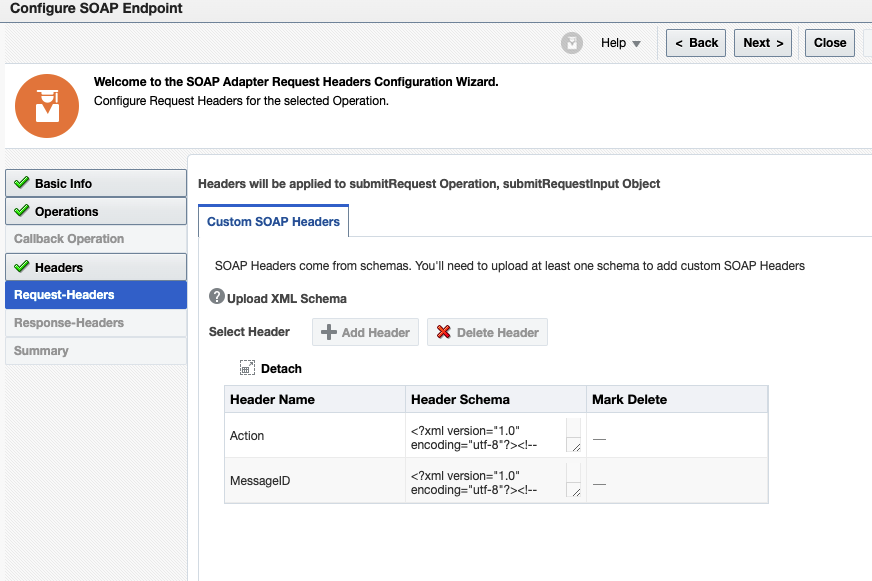Viewport: 872px width, 581px height.
Task: Open the Basic Info wizard step
Action: click(x=96, y=183)
